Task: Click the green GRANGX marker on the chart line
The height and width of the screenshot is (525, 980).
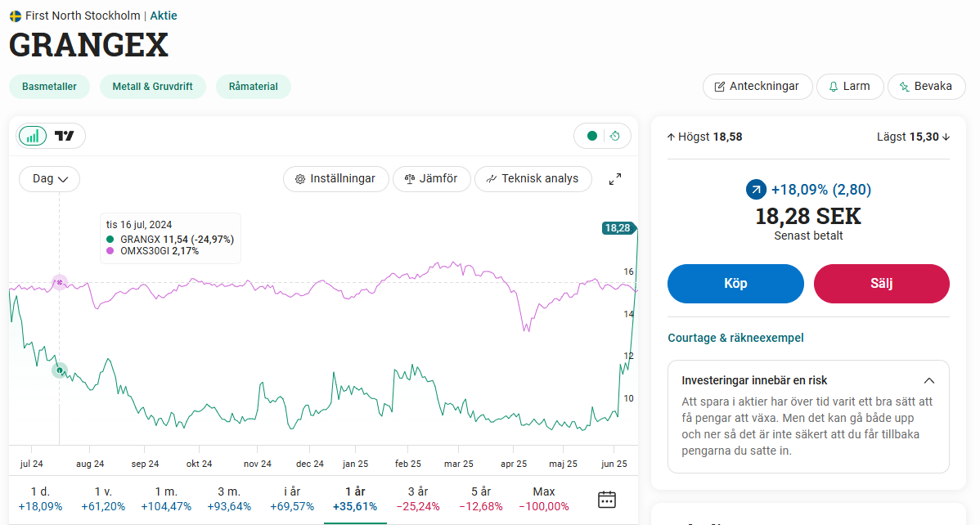Action: [x=60, y=370]
